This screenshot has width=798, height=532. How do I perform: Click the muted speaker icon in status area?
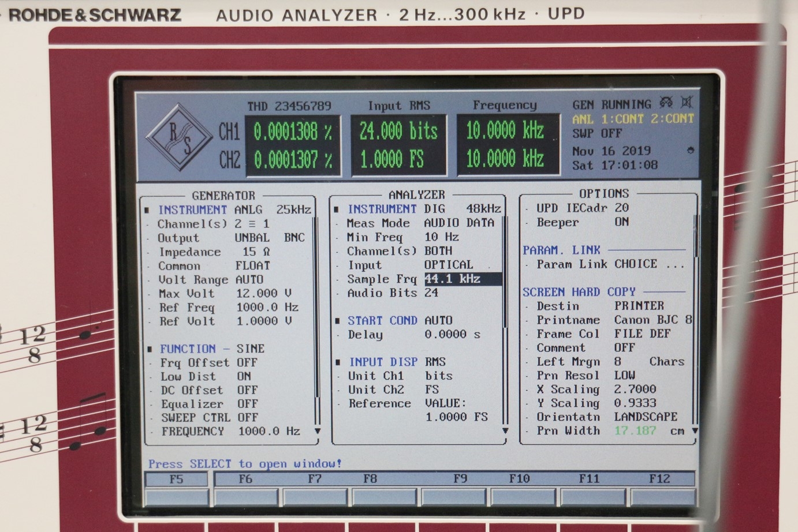(687, 103)
